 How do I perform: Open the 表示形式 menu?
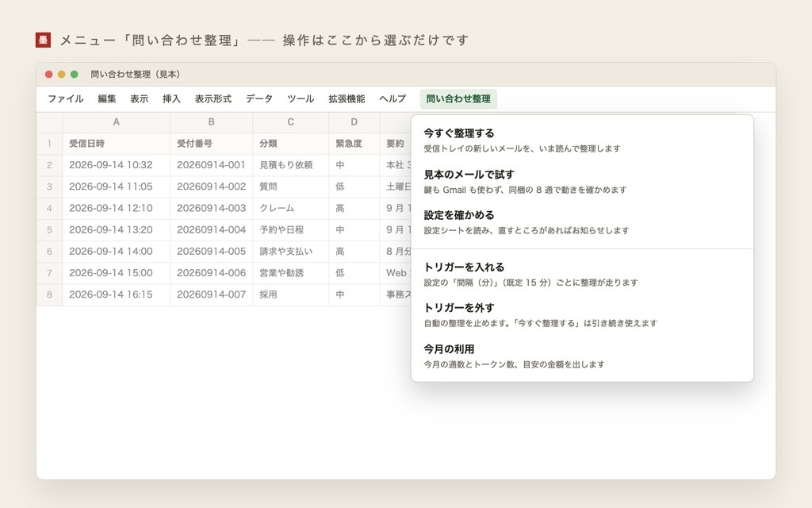tap(213, 98)
